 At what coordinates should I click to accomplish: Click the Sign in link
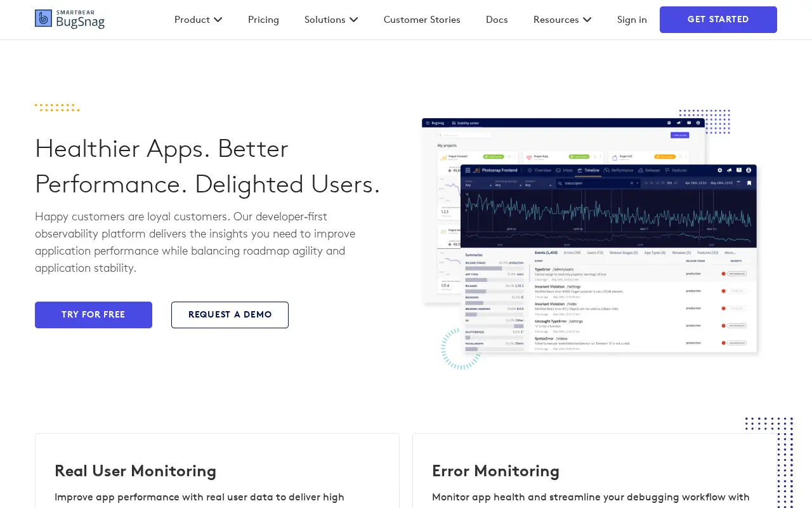pos(632,20)
